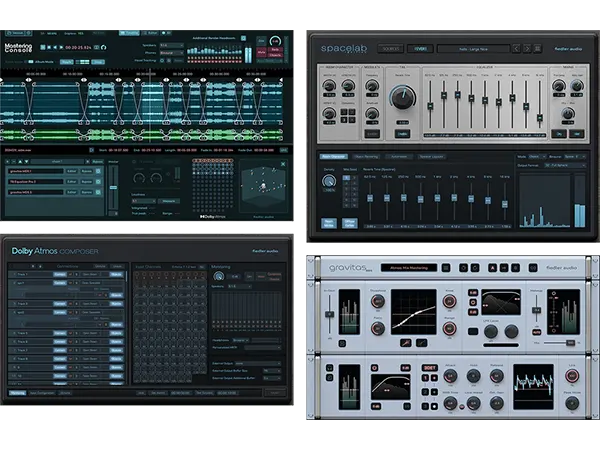Screen dimensions: 600x450
Task: Adjust the Knee knob in Gravitas
Action: (x=450, y=301)
